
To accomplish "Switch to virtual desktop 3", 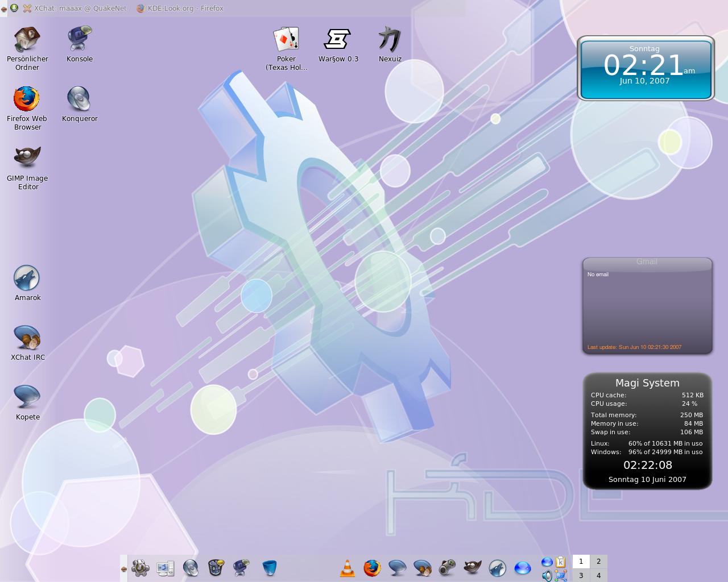I will [581, 575].
